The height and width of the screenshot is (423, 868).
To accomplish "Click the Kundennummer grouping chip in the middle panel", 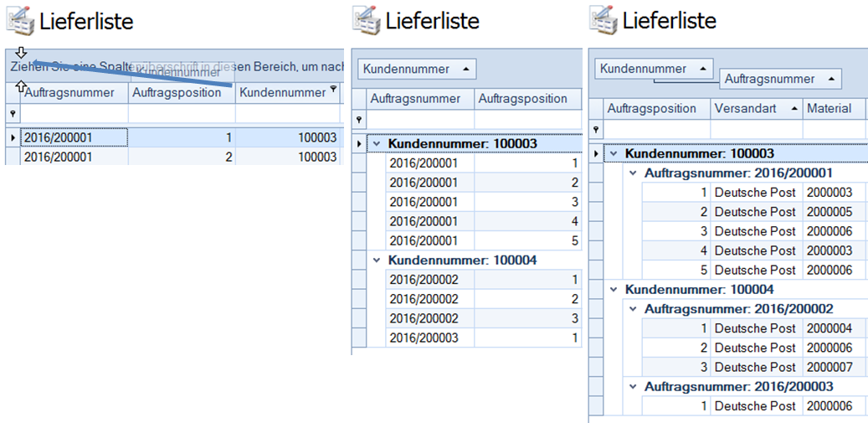I will click(417, 69).
